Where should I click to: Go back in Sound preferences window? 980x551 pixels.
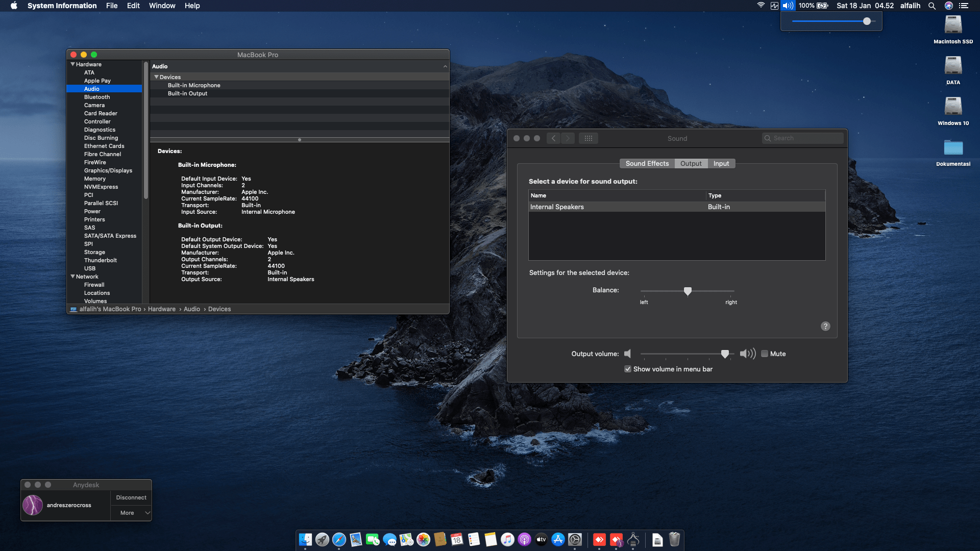(553, 138)
